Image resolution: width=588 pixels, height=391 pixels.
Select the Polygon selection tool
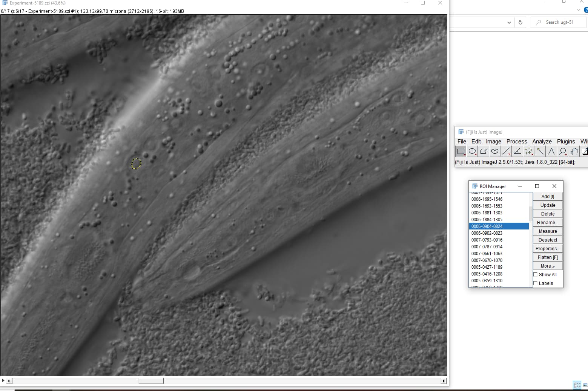pos(483,151)
